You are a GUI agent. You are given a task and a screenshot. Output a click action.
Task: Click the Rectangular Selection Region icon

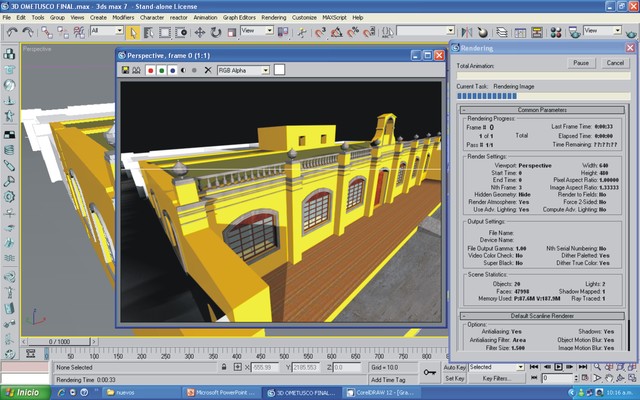pyautogui.click(x=165, y=32)
